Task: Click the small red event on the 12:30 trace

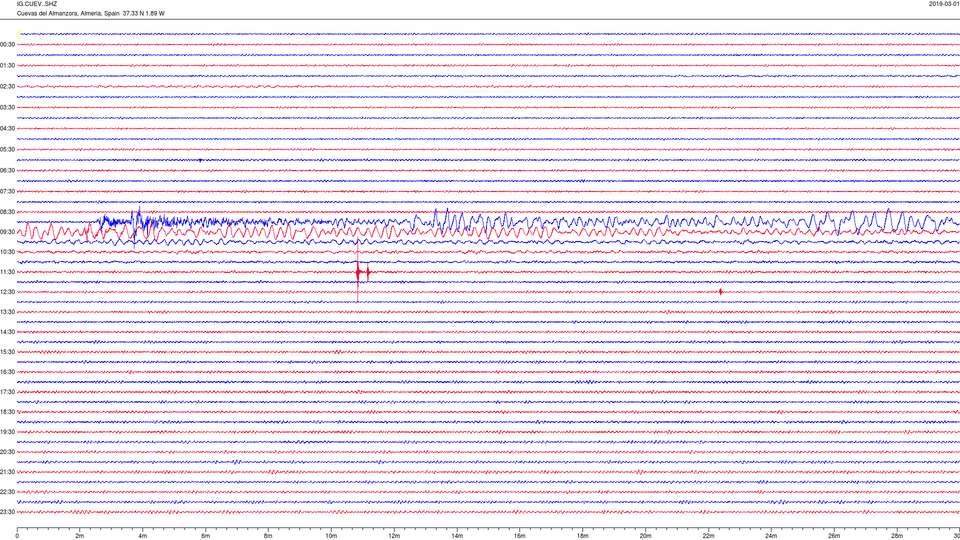Action: pos(721,292)
